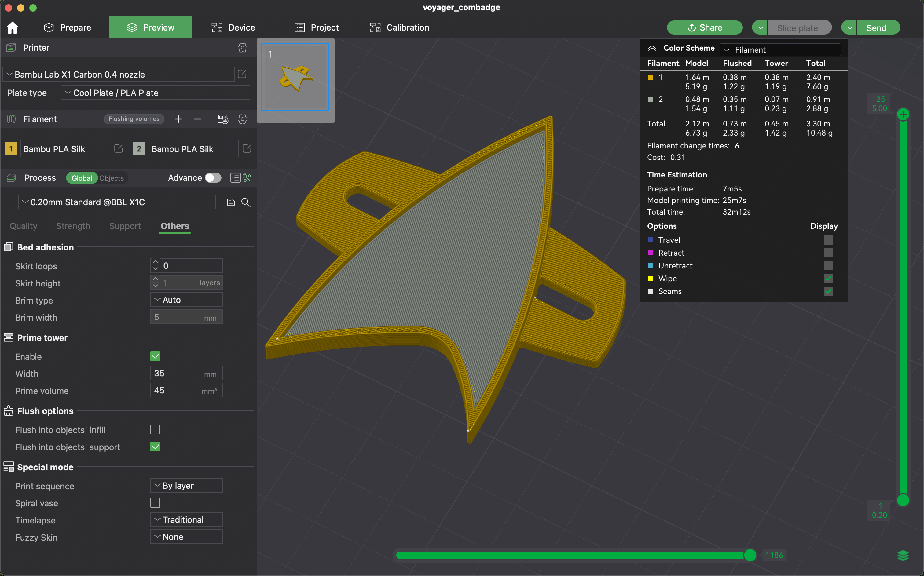The image size is (924, 576).
Task: Click the Bed adhesion section icon
Action: pos(8,247)
